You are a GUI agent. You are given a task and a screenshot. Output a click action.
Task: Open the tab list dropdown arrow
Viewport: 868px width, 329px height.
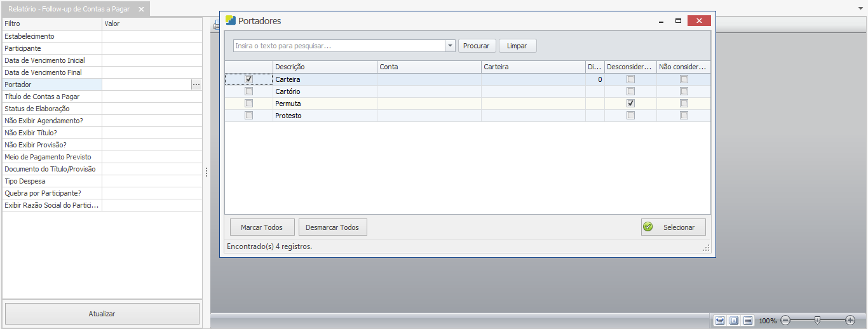pyautogui.click(x=860, y=9)
